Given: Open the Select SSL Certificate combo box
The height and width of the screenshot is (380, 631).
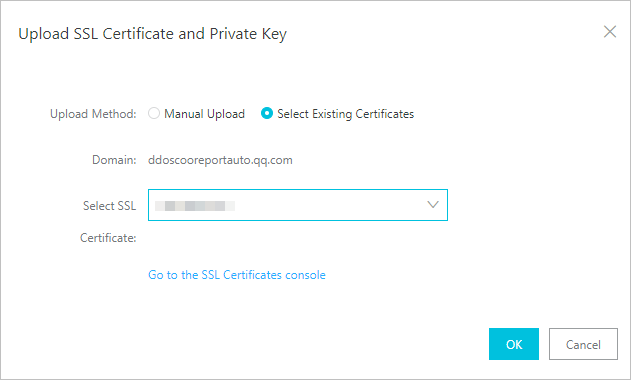Looking at the screenshot, I should [x=298, y=205].
